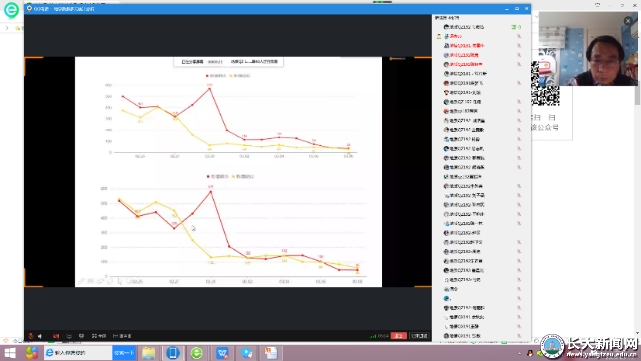Click the colorful ball icon next to Start
641x361 pixels.
[x=32, y=353]
